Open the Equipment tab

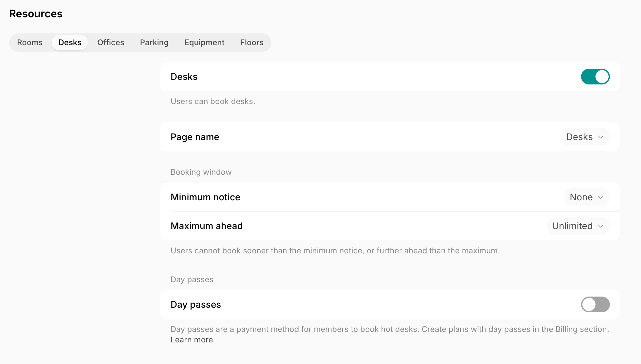coord(204,43)
